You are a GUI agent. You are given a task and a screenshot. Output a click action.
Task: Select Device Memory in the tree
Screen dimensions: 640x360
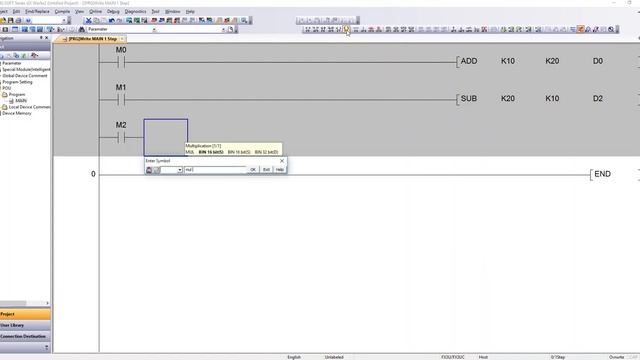[17, 113]
